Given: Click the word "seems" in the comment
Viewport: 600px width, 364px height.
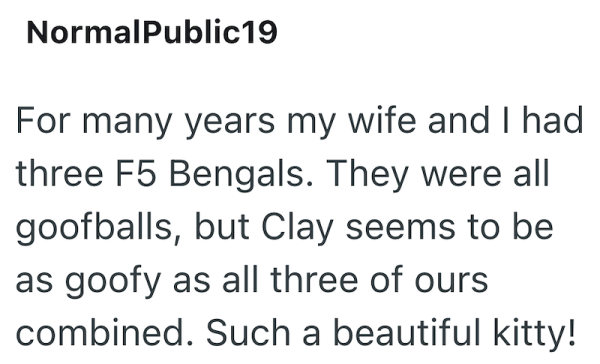Looking at the screenshot, I should [400, 229].
